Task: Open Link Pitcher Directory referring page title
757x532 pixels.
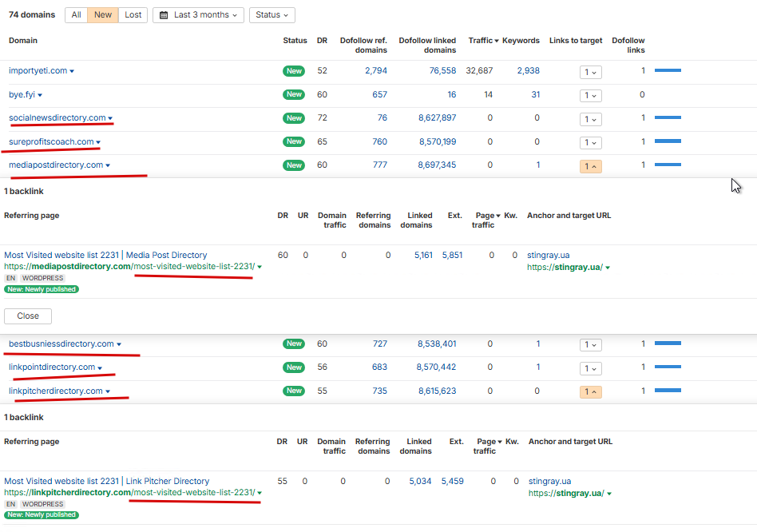Action: point(107,482)
